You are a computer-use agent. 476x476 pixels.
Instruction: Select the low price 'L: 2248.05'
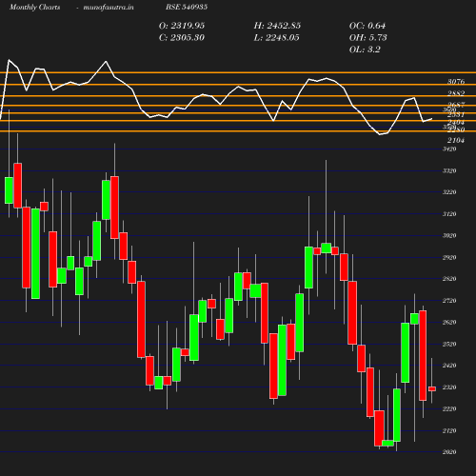click(276, 38)
